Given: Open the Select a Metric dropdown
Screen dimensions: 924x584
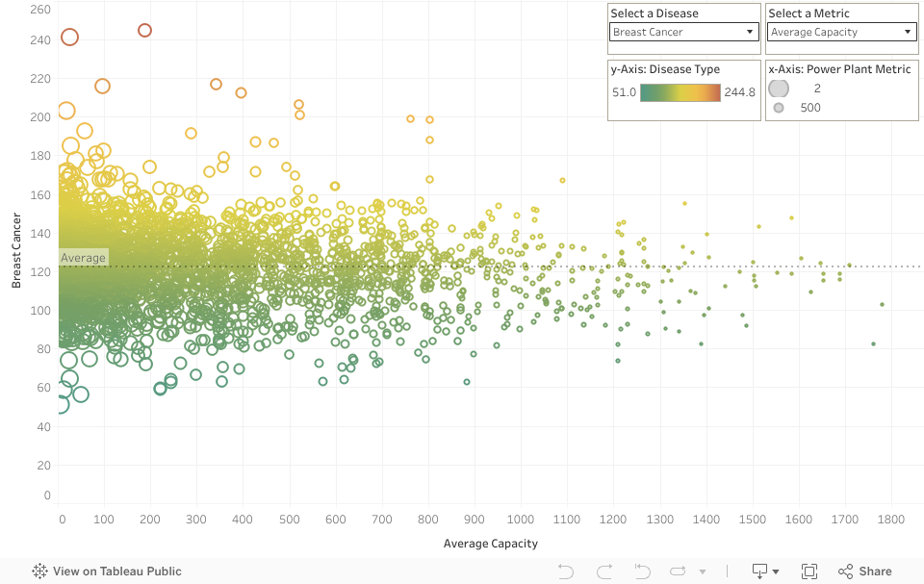Looking at the screenshot, I should click(841, 32).
